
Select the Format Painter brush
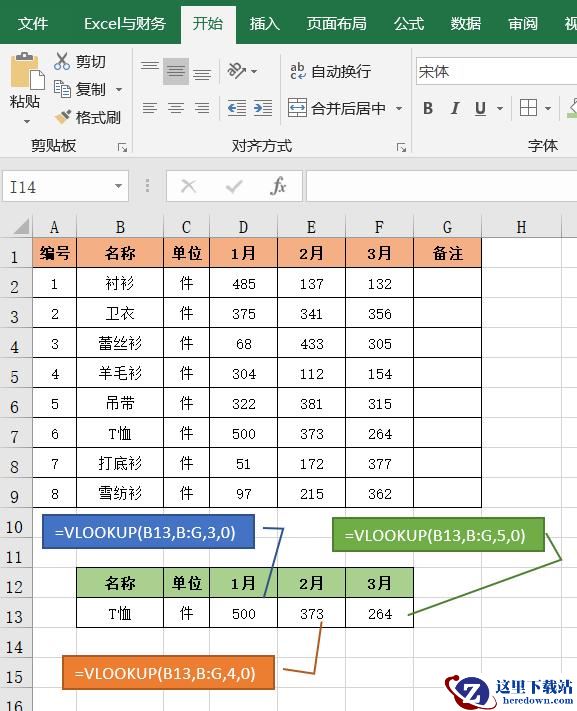[x=63, y=117]
